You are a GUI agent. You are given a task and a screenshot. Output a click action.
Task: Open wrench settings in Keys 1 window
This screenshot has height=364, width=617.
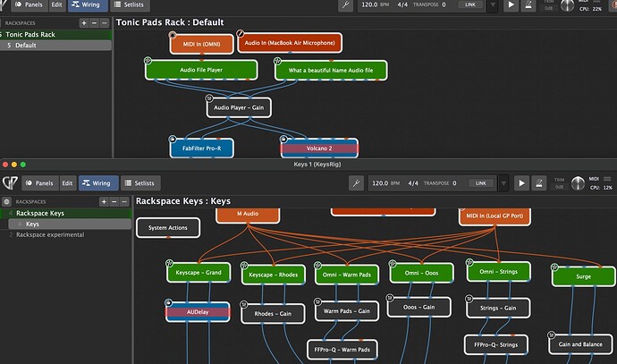[356, 183]
